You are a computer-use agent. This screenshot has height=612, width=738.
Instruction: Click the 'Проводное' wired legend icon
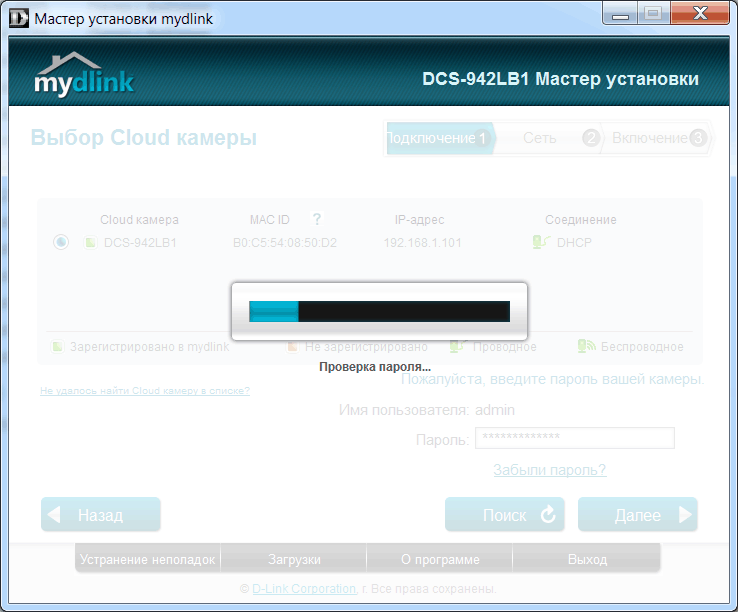point(458,346)
